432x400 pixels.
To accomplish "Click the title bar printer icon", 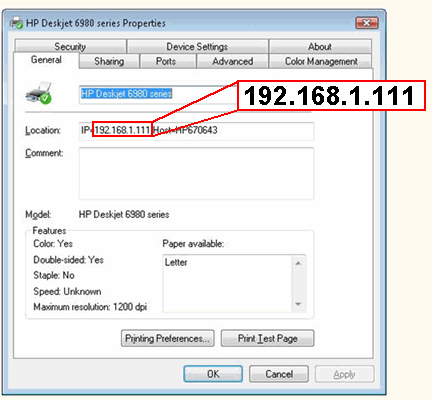I will 16,23.
